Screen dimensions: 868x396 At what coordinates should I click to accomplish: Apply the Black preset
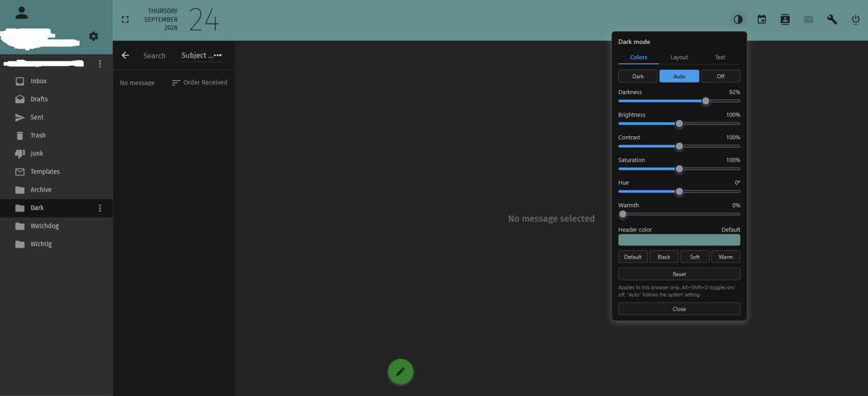coord(664,257)
